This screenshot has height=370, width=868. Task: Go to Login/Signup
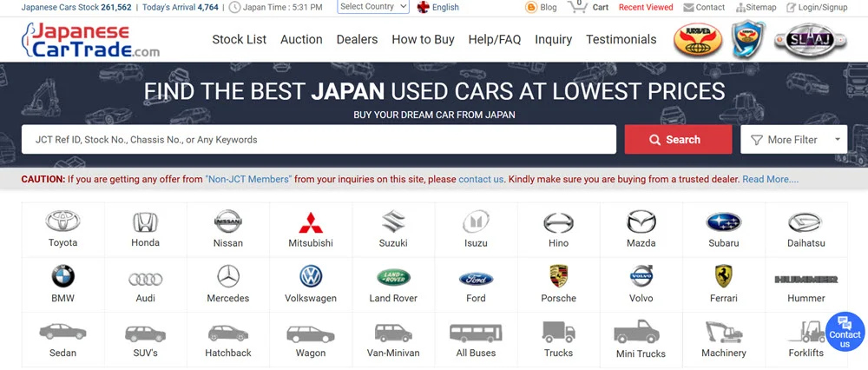tap(817, 7)
